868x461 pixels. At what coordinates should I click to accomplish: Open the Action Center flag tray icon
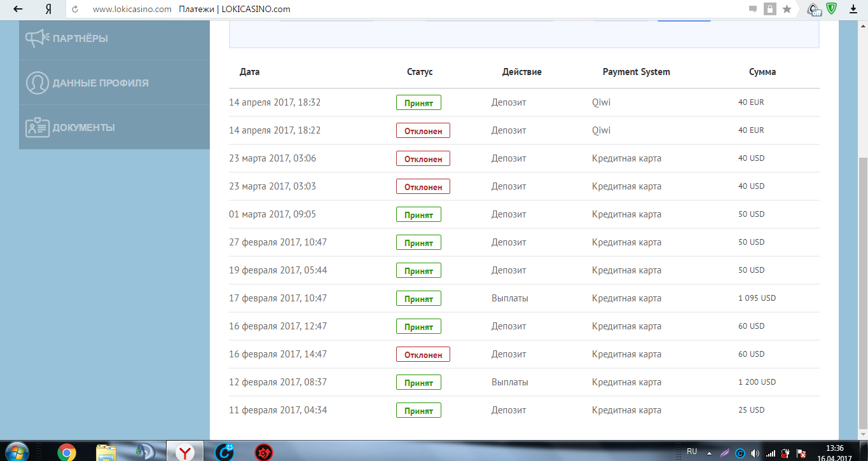pos(801,453)
